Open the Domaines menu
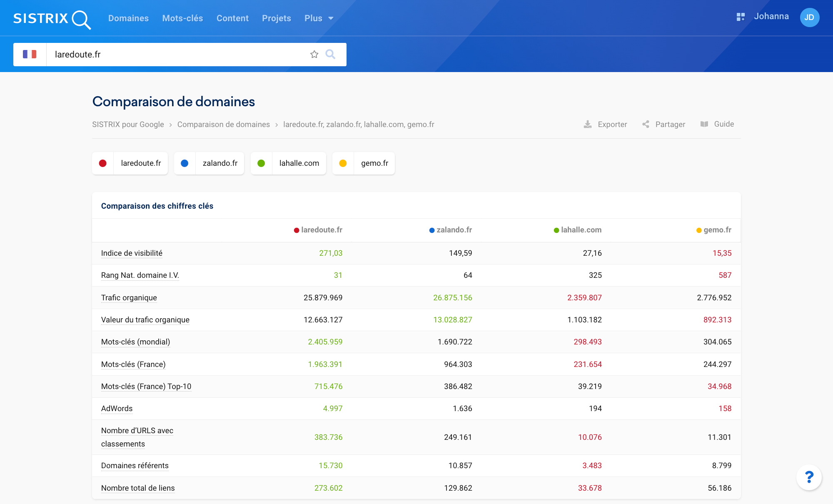The image size is (833, 504). [x=128, y=18]
